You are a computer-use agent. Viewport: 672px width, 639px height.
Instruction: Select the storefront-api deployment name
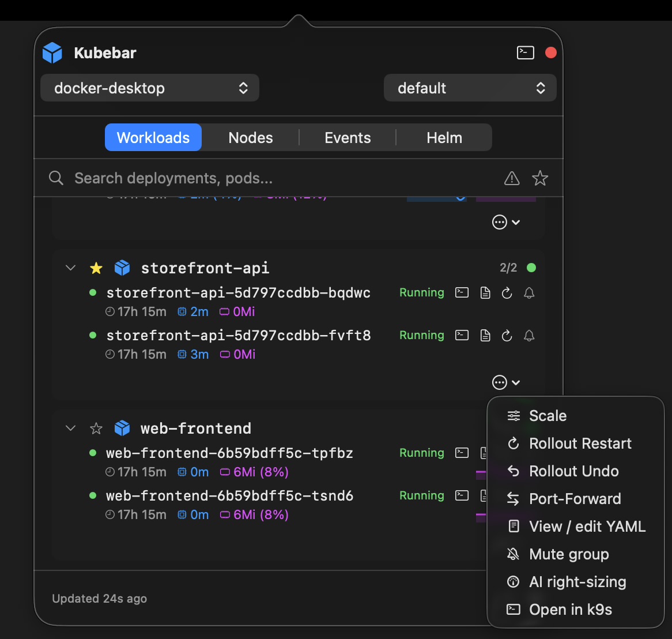[205, 268]
